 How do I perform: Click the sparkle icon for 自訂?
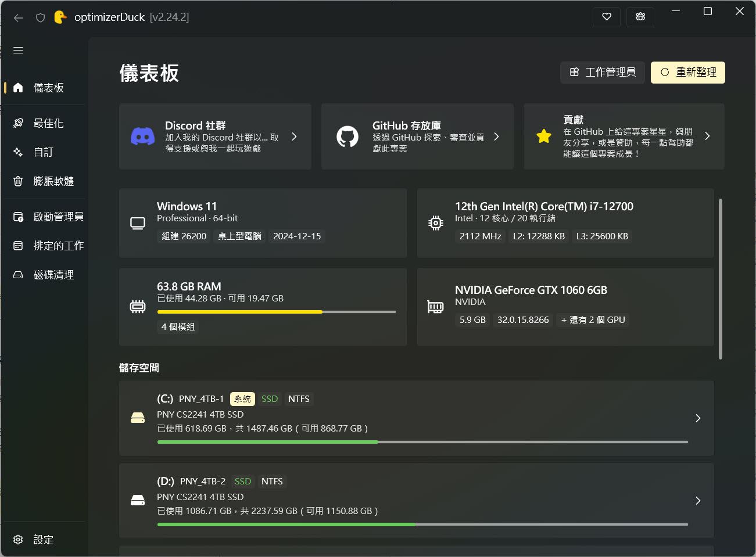click(x=18, y=152)
